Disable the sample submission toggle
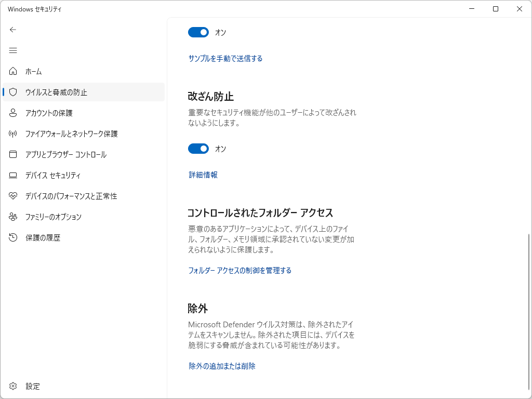Image resolution: width=532 pixels, height=399 pixels. (198, 32)
